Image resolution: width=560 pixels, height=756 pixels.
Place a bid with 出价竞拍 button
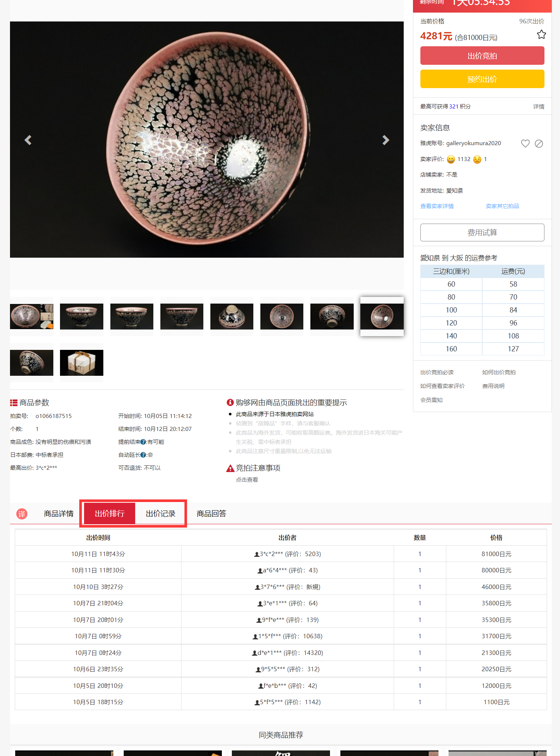(x=482, y=56)
